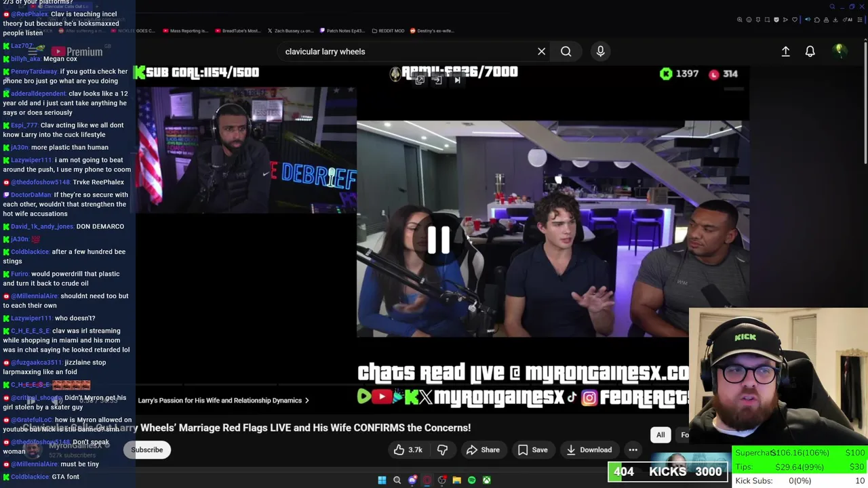868x488 pixels.
Task: Open the Xbox app from the taskbar
Action: [486, 480]
